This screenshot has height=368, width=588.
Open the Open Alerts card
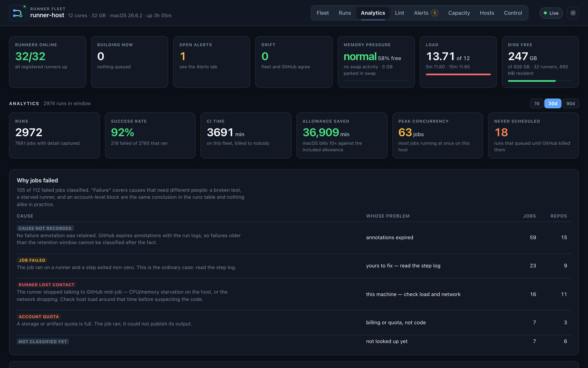tap(212, 62)
